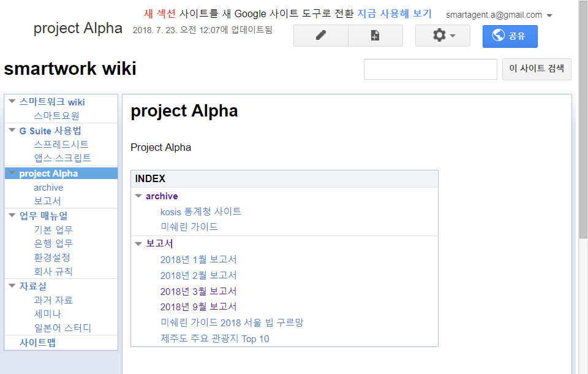Click the pencil edit page icon

(x=320, y=35)
